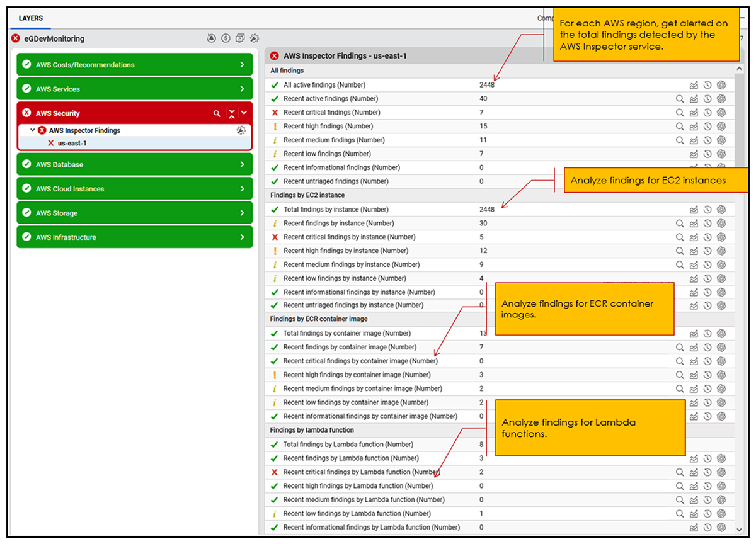This screenshot has height=544, width=756.
Task: Open the wrench configuration icon for eGDevMonitoring
Action: point(255,38)
